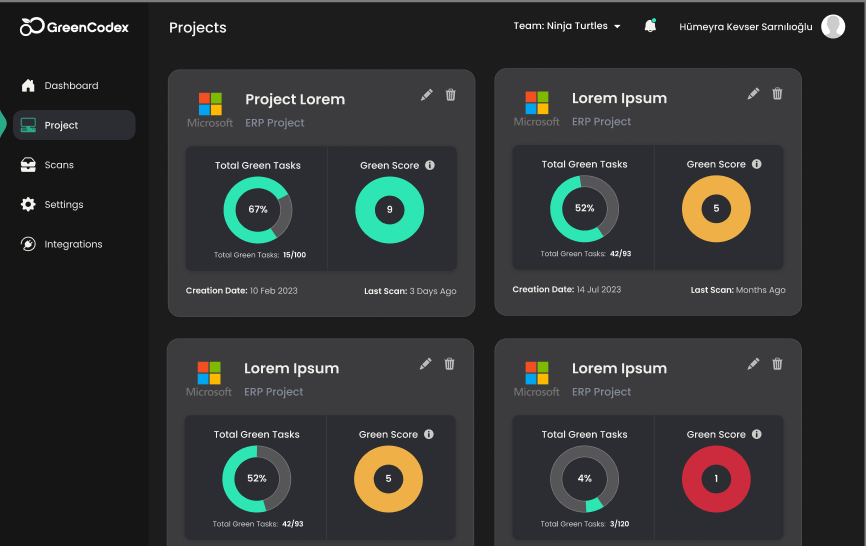Viewport: 866px width, 546px height.
Task: Click the user profile avatar
Action: tap(833, 27)
